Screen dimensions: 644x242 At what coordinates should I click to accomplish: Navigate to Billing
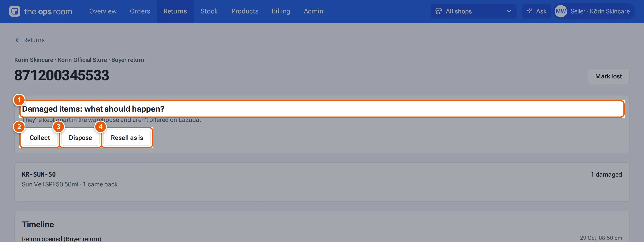click(x=281, y=11)
